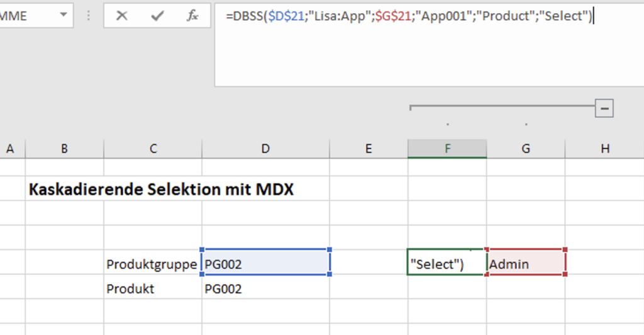
Task: Select the PG002 cell beside Produktgruppe
Action: 265,264
